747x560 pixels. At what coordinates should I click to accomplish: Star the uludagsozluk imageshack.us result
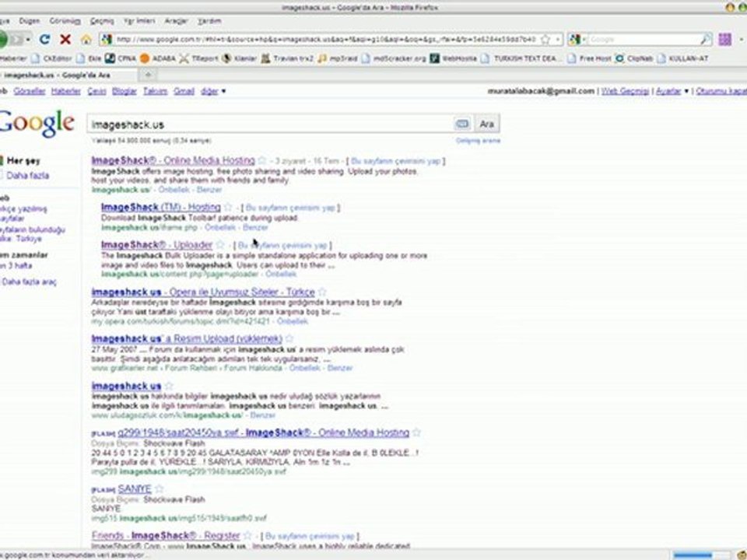pyautogui.click(x=169, y=386)
